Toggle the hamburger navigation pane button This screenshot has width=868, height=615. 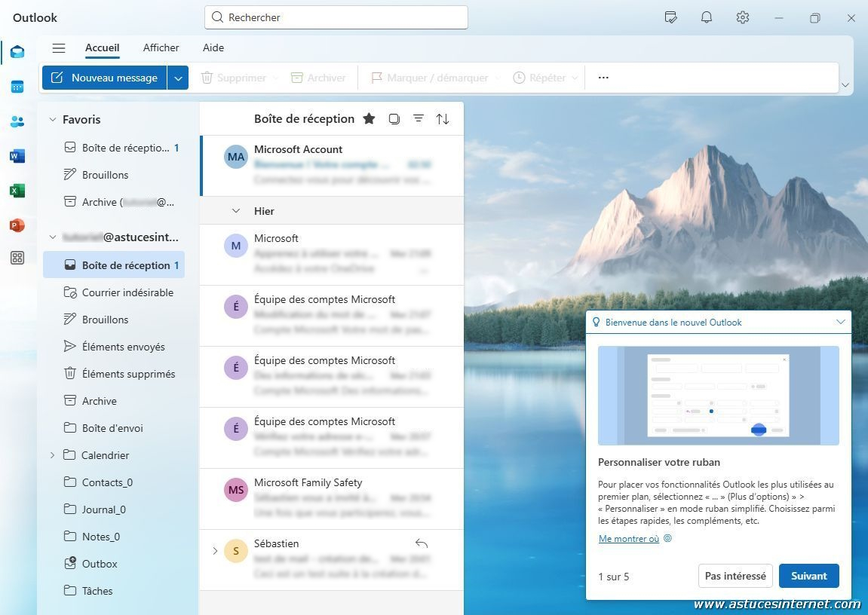point(59,48)
